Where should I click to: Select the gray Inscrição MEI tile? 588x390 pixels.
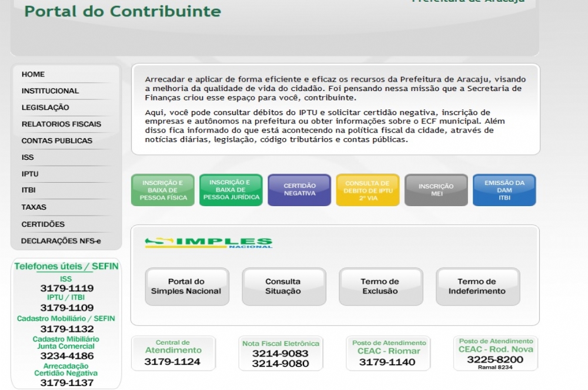tap(436, 190)
